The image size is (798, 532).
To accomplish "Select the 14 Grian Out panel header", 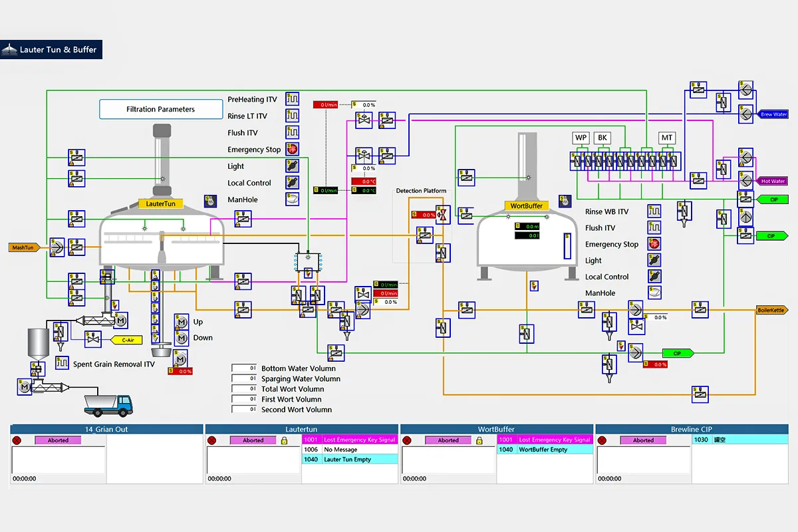I will pyautogui.click(x=106, y=429).
